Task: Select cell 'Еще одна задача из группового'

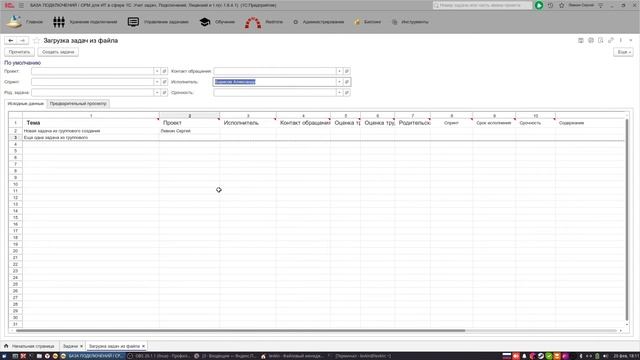Action: coord(91,138)
